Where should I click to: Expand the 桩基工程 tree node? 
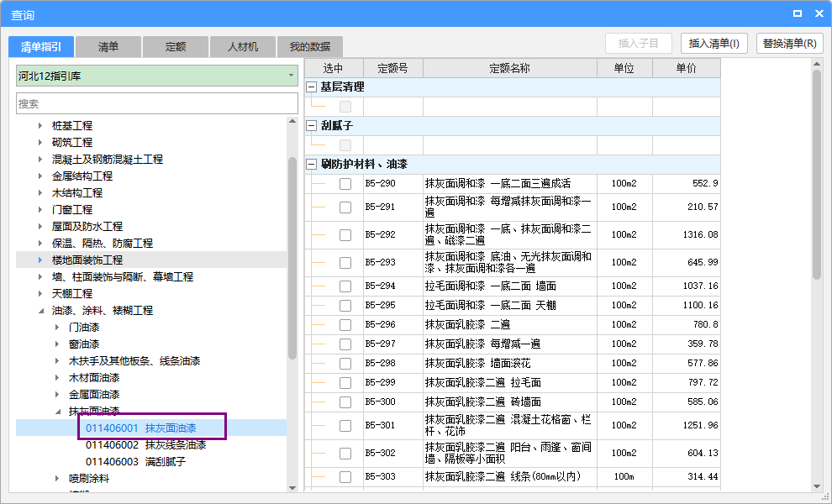tap(40, 126)
